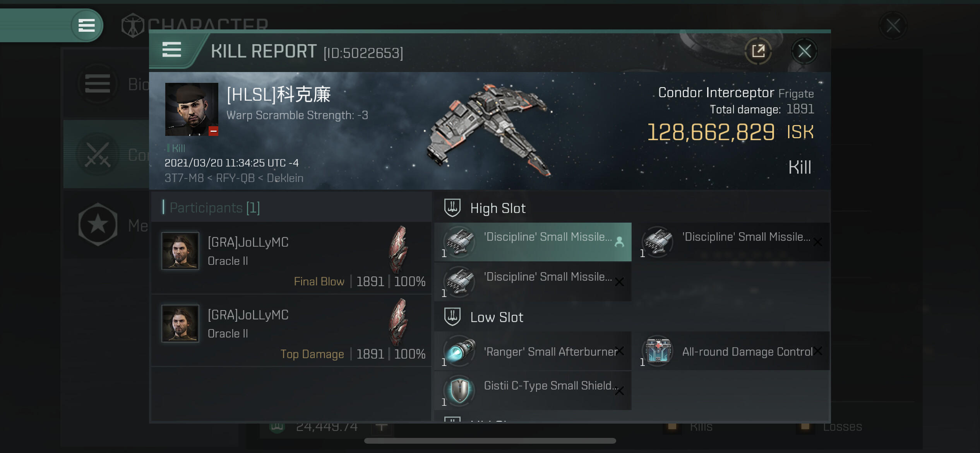This screenshot has width=980, height=453.
Task: Click the share kill report icon
Action: click(x=758, y=51)
